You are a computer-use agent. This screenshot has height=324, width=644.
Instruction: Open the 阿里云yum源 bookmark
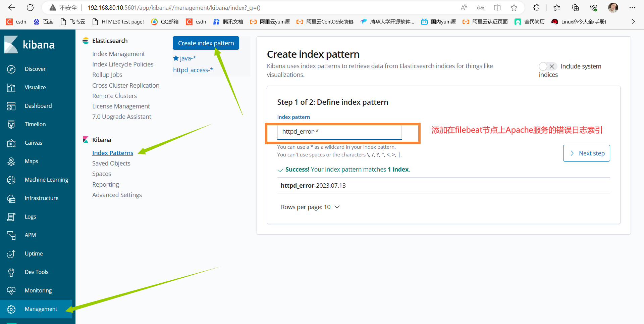coord(270,22)
